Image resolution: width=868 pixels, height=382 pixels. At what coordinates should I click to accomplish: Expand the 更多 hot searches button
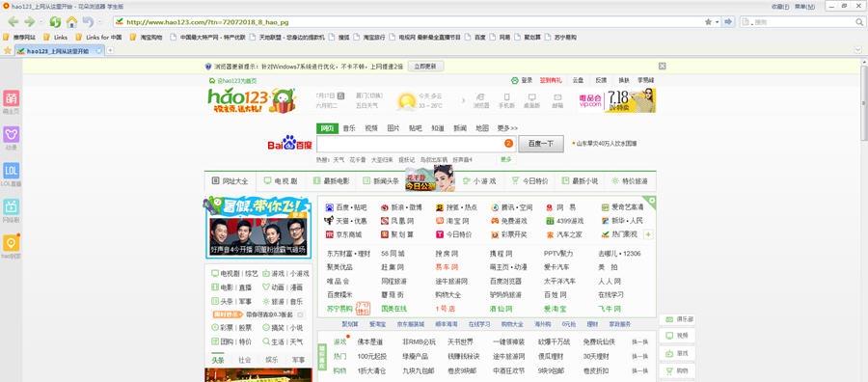pos(506,159)
